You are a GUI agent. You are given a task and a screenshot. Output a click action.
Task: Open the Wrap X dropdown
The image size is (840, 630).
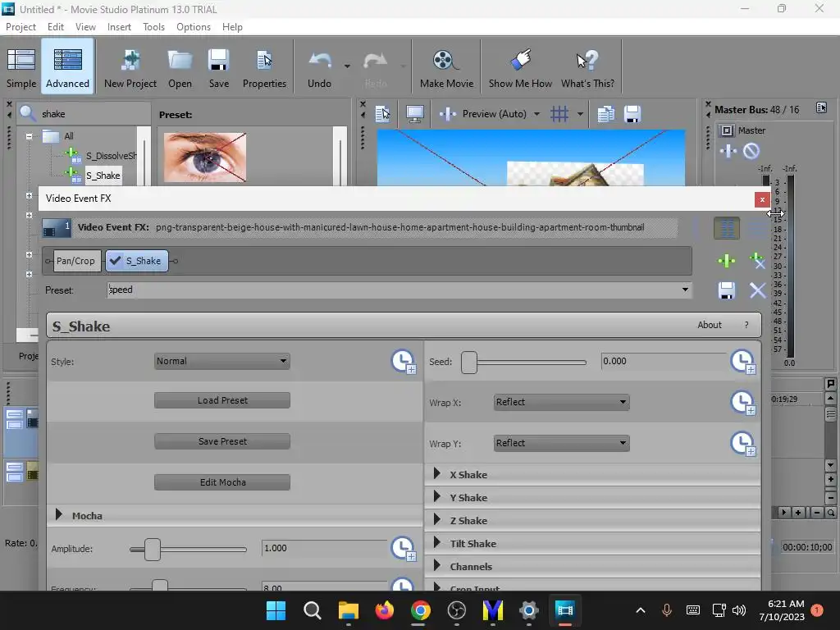561,402
